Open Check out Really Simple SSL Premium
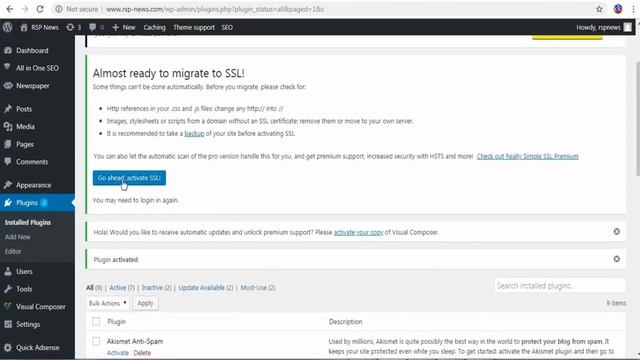Viewport: 640px width, 360px height. click(x=527, y=156)
